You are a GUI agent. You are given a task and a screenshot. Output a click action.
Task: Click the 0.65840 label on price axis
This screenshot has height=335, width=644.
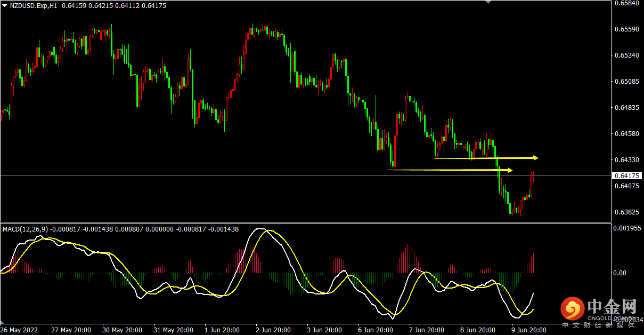pos(626,3)
